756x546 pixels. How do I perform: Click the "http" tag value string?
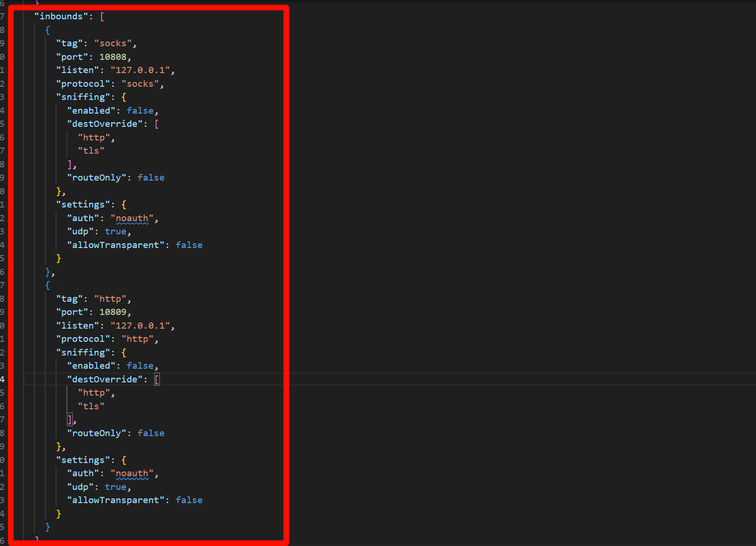point(110,299)
